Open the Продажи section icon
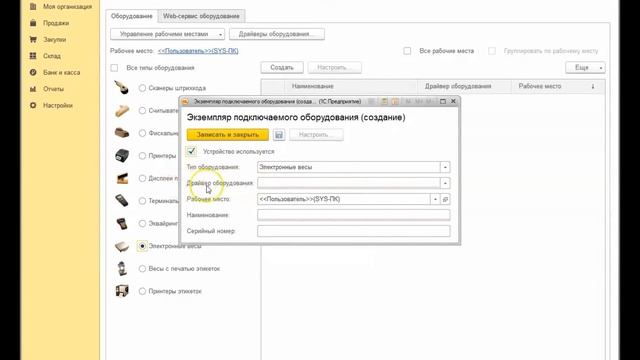This screenshot has height=360, width=640. [33, 23]
